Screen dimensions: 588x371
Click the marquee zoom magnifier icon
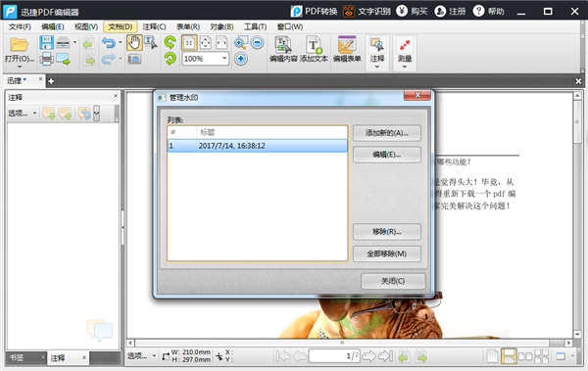coord(241,43)
